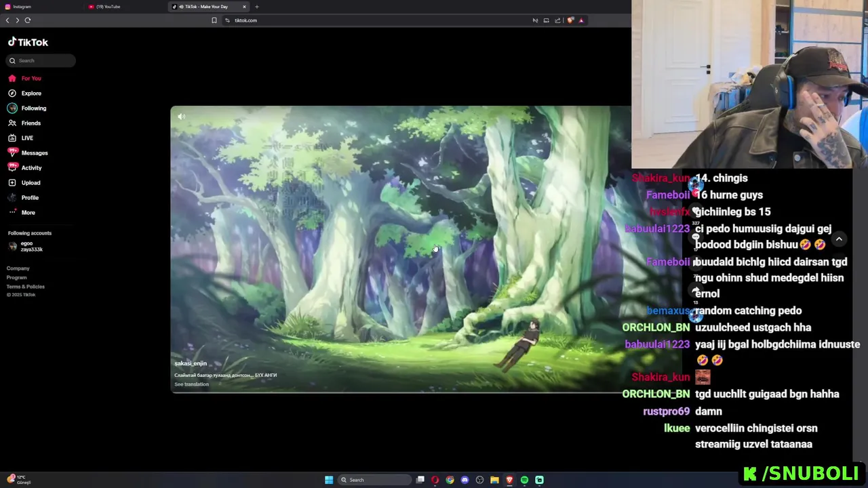Go back in the browser

click(x=7, y=20)
